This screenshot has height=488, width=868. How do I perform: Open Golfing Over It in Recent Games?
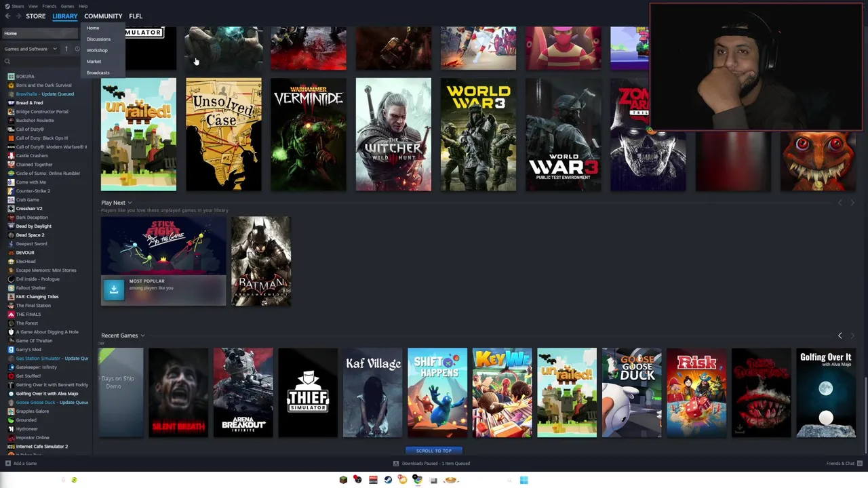[826, 392]
